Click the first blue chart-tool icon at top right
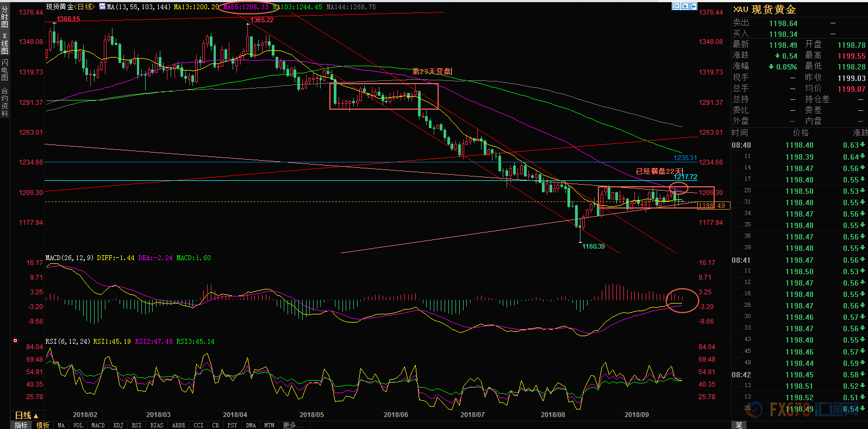The width and height of the screenshot is (868, 429). coord(676,7)
